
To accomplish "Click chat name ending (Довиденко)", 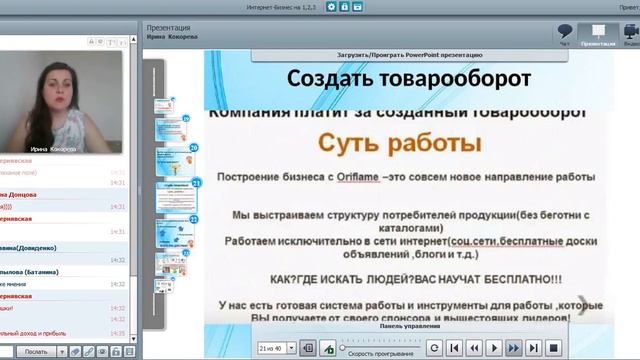I will click(29, 248).
